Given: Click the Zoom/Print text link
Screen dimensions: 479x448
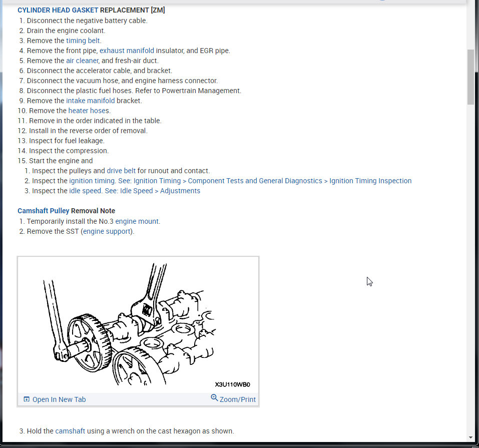Looking at the screenshot, I should [x=237, y=399].
